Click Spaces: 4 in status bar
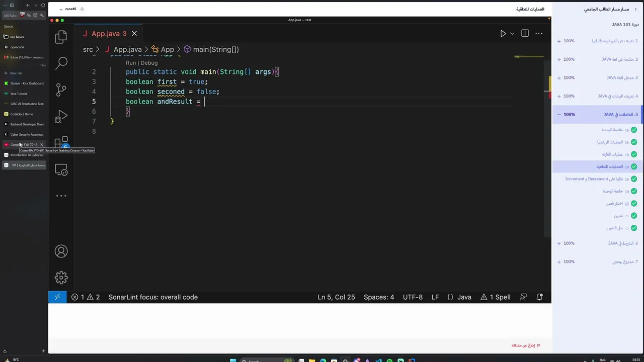The image size is (644, 362). [x=379, y=297]
